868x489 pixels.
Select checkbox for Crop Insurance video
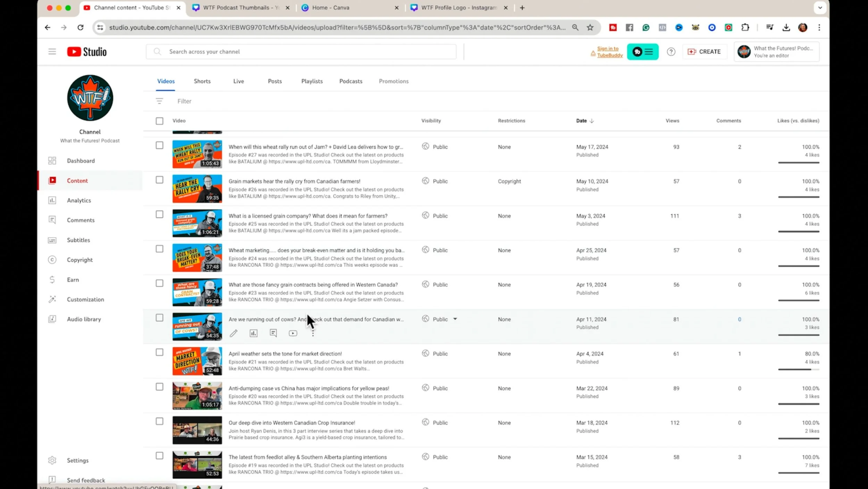(159, 421)
